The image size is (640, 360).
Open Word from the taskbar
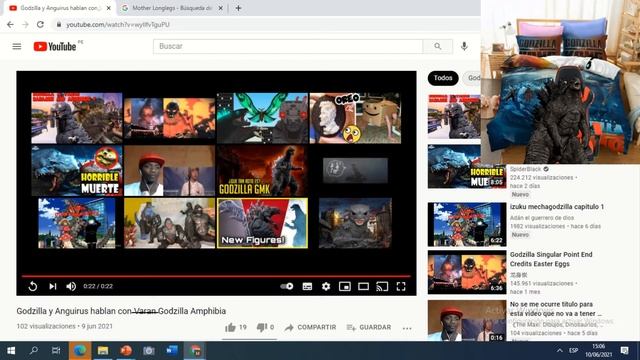coord(172,351)
